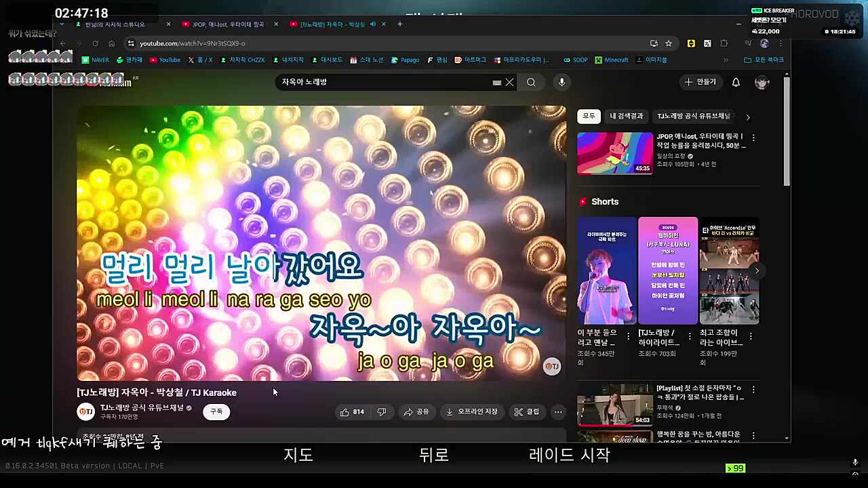Open the Minecraft bookmark

(612, 60)
